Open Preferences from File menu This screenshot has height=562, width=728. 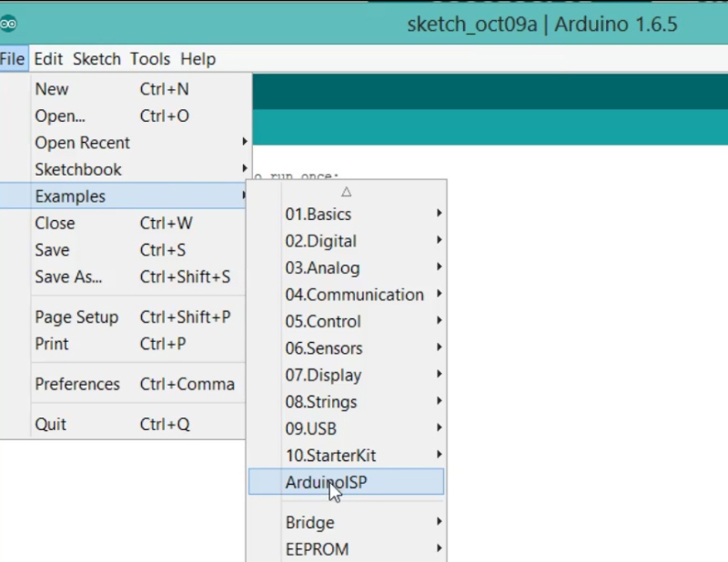77,384
